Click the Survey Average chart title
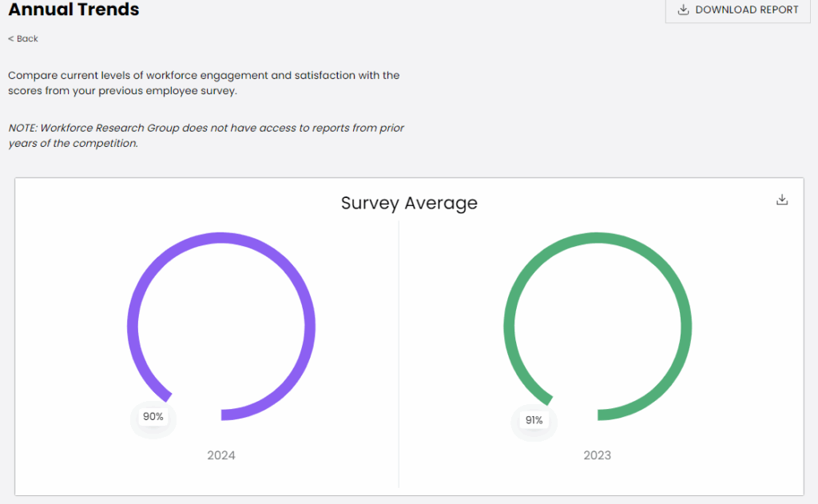 [409, 203]
